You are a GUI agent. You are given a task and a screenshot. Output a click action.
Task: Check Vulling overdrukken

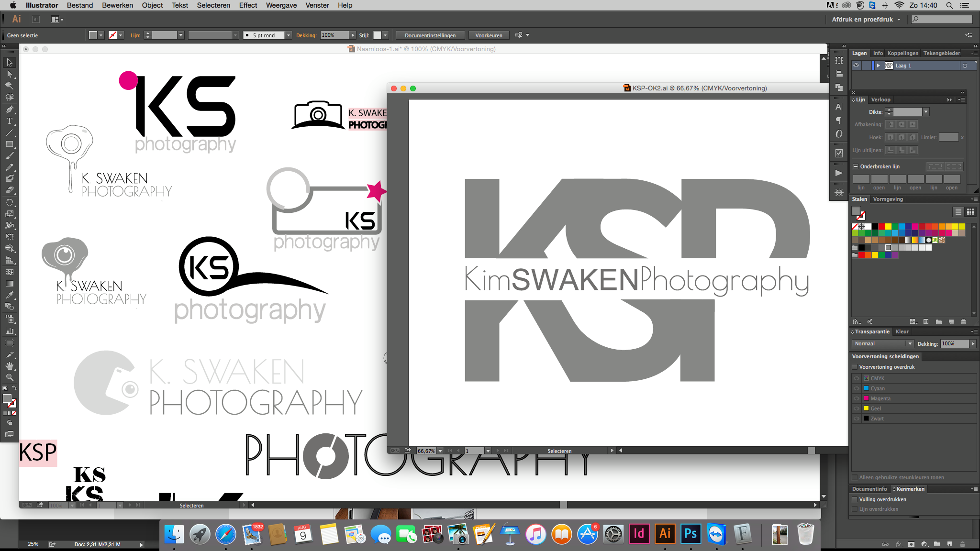click(x=855, y=499)
